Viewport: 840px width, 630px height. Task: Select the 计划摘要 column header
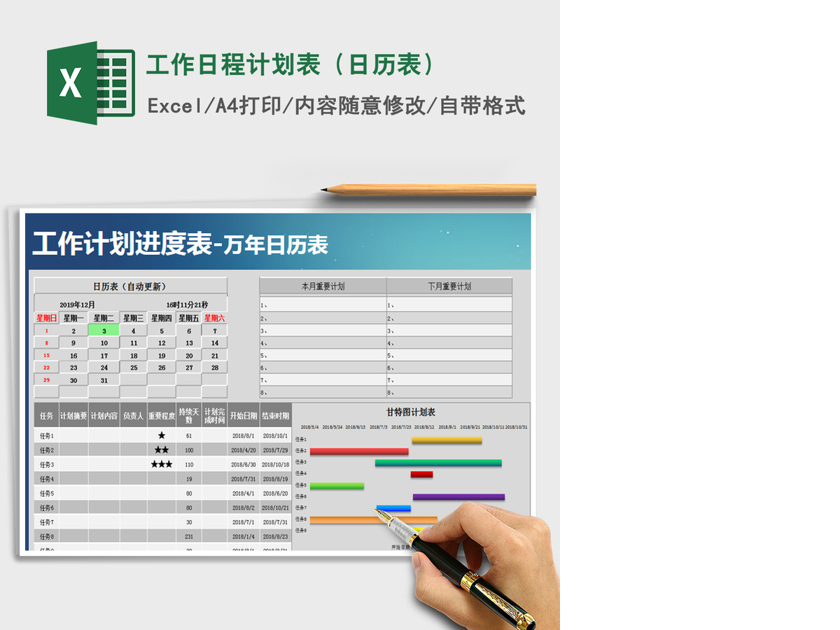tap(73, 416)
